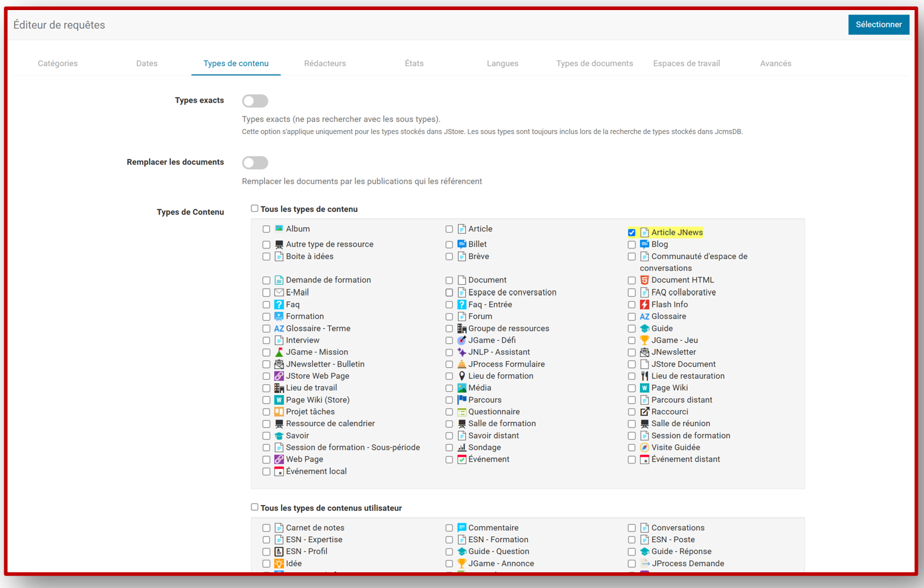Viewport: 924px width, 588px height.
Task: Click the Salle de réunion label
Action: (x=681, y=424)
